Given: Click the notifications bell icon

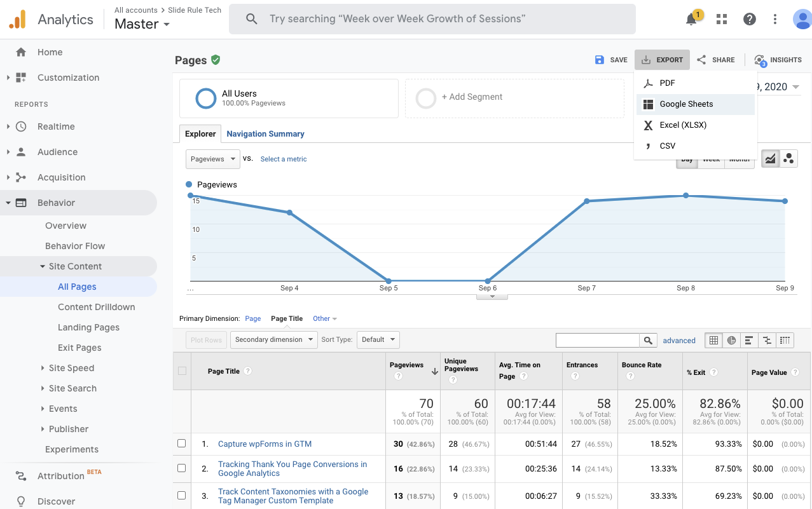Looking at the screenshot, I should tap(691, 19).
